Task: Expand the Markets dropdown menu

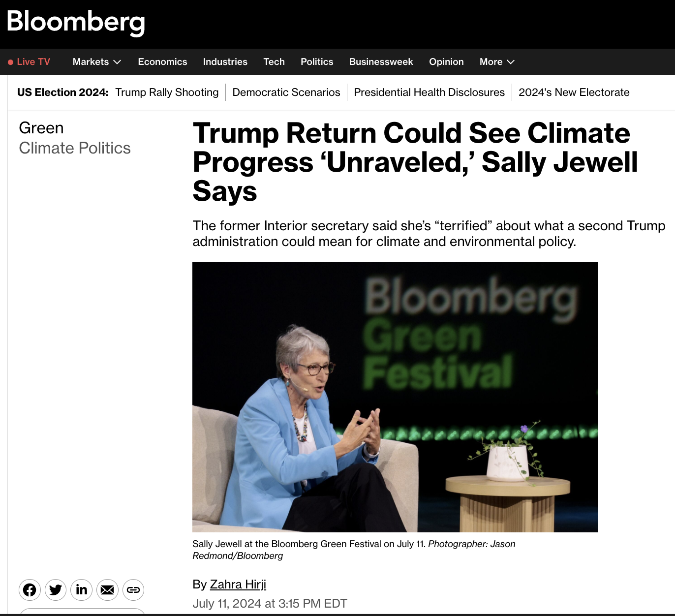Action: point(96,62)
